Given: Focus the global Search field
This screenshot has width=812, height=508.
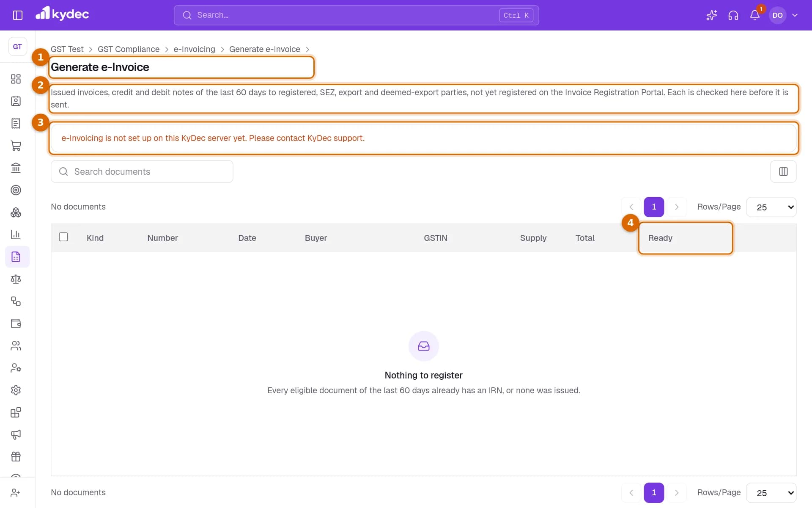Looking at the screenshot, I should pos(356,15).
